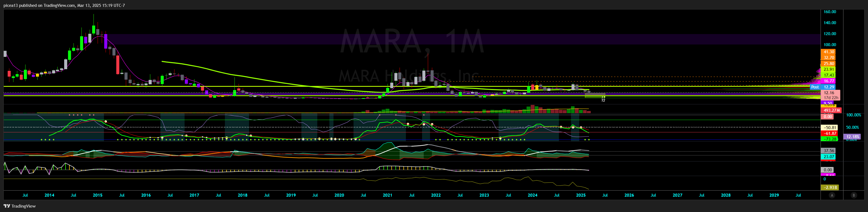The image size is (868, 212).
Task: Click the 2021 label on the time axis
Action: (x=388, y=195)
